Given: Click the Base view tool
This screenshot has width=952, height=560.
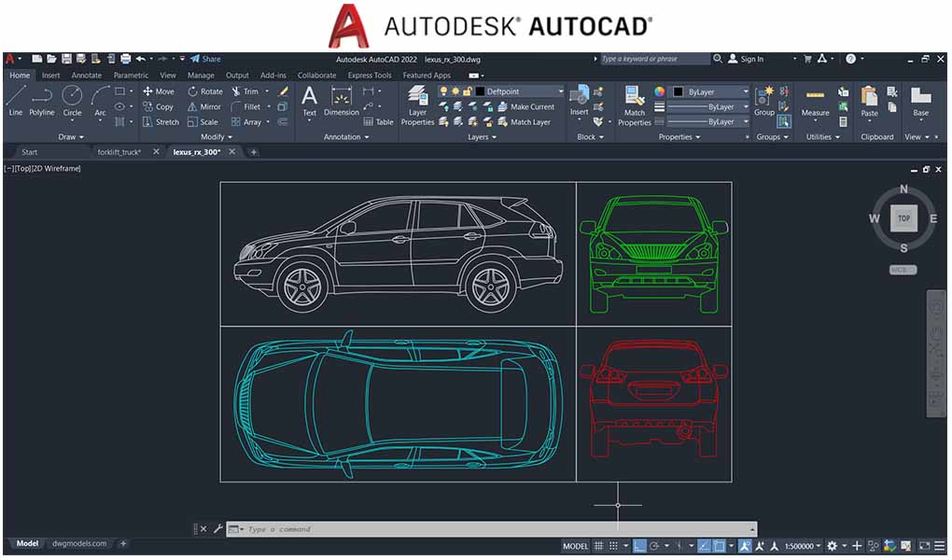Looking at the screenshot, I should pyautogui.click(x=920, y=102).
